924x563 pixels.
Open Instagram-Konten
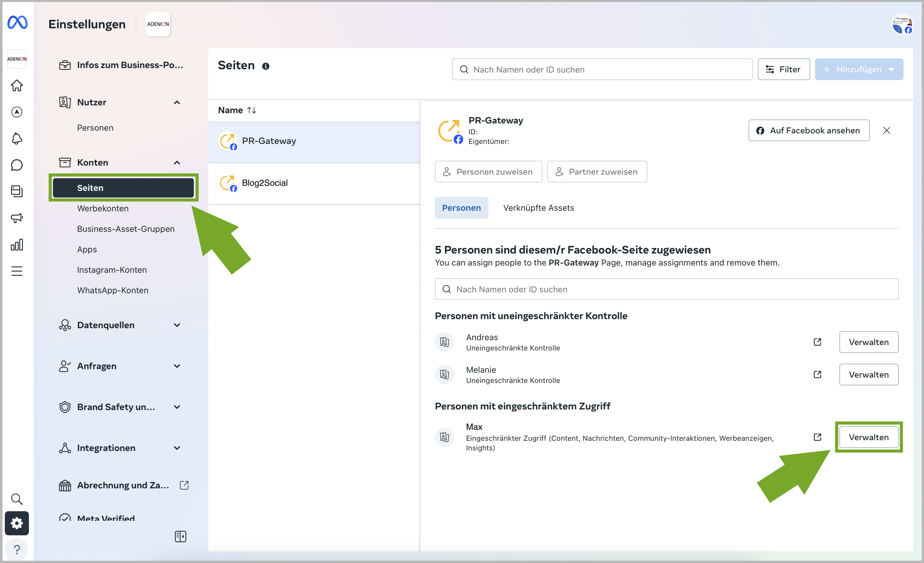pos(112,270)
